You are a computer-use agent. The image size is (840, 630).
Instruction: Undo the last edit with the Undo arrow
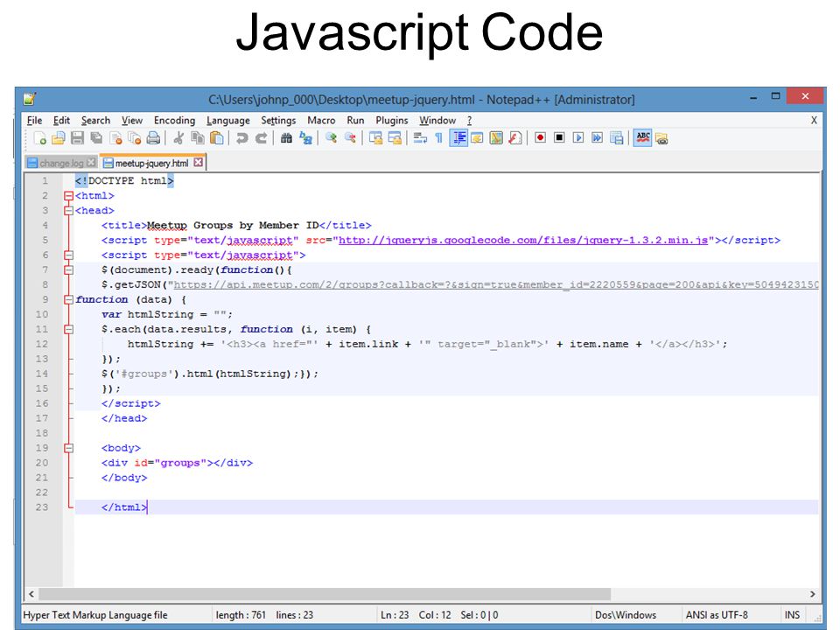point(241,138)
